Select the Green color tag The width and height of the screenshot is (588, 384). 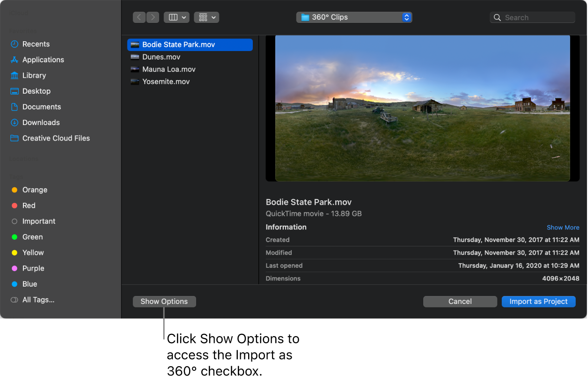[32, 236]
